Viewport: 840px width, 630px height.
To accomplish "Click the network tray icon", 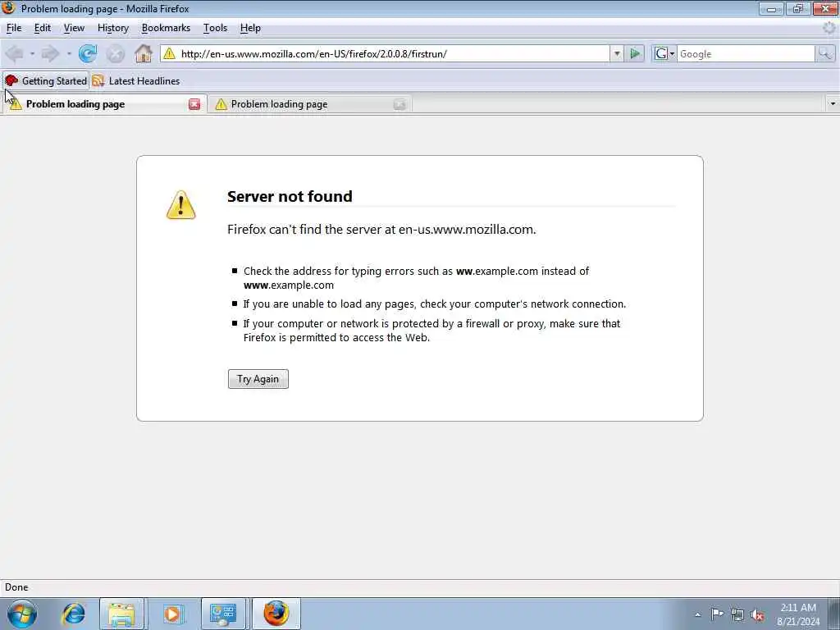I will 737,615.
